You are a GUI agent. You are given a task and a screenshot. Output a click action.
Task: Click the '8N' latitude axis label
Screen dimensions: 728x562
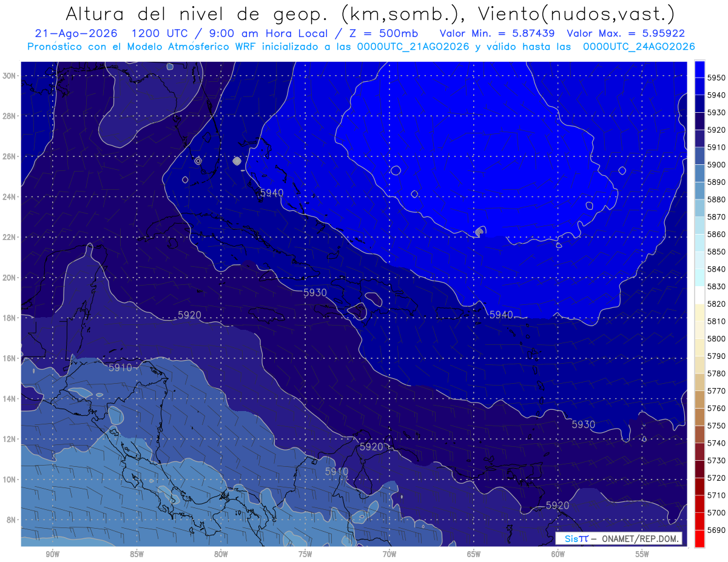pos(12,520)
